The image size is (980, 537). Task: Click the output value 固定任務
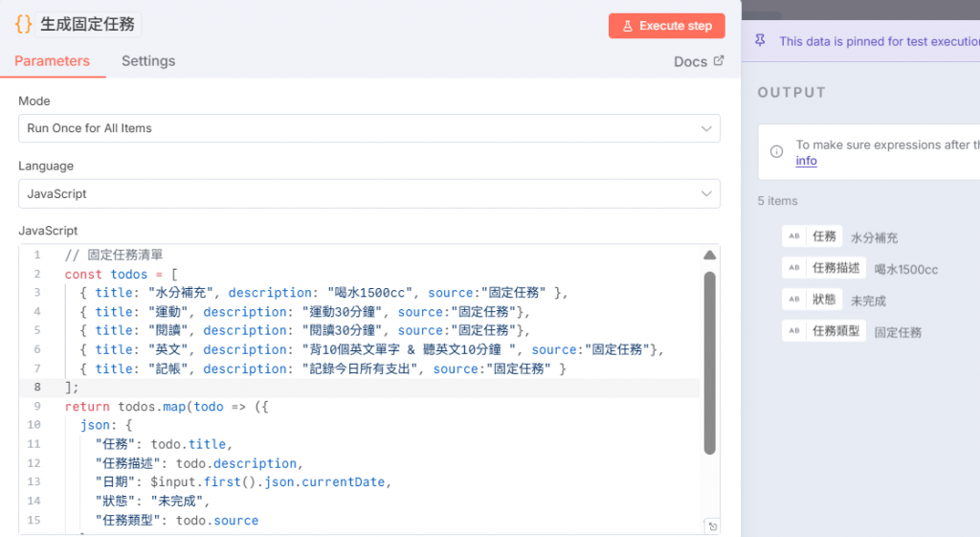pos(898,332)
